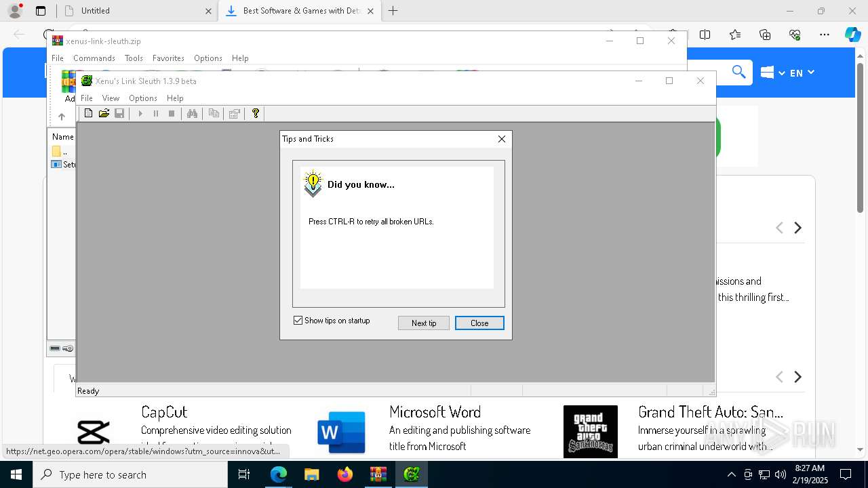Click the volume icon in system tray
Screen dimensions: 868x488
781,474
